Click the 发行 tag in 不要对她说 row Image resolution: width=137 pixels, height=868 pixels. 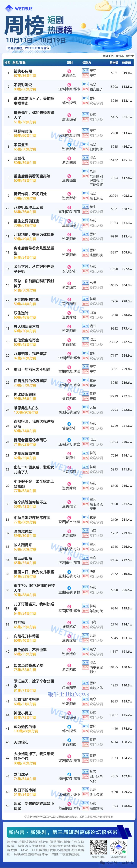(85, 84)
